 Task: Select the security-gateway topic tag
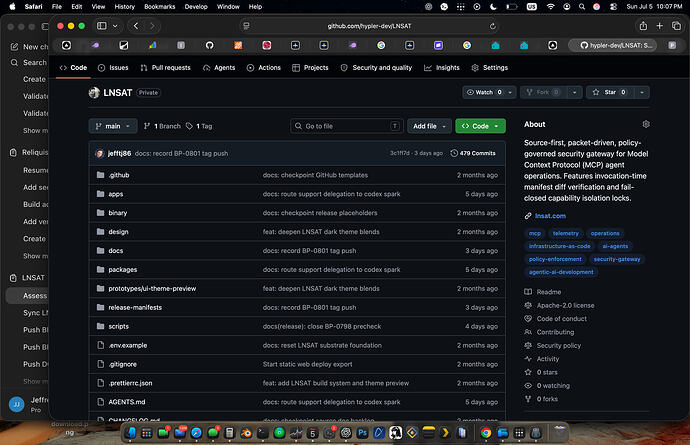click(x=617, y=259)
